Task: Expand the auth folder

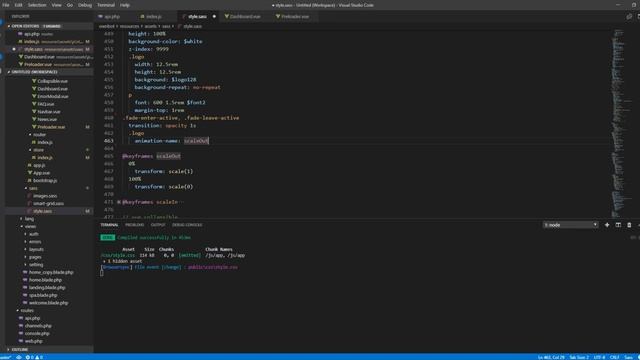Action: coord(33,234)
